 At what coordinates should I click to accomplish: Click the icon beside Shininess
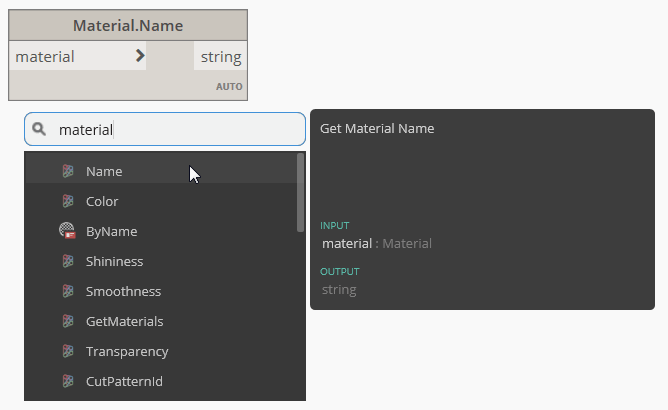click(68, 261)
